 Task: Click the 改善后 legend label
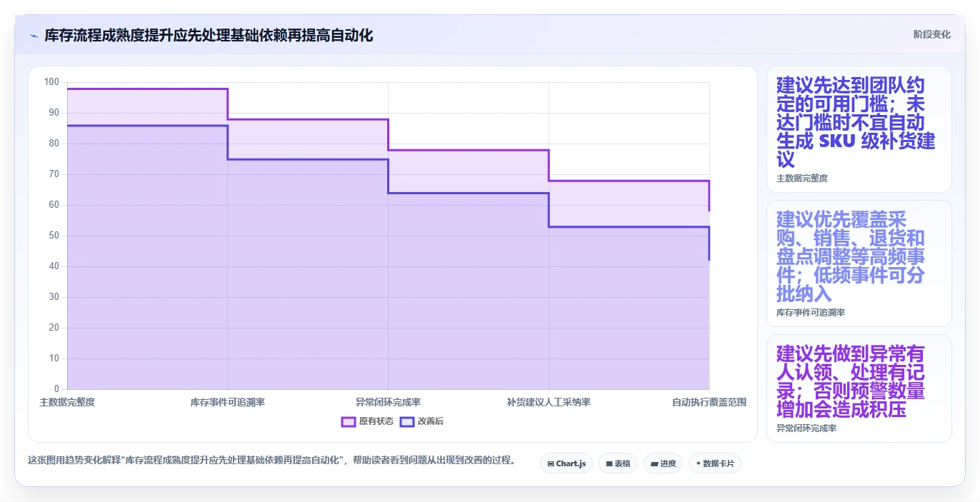pyautogui.click(x=431, y=421)
